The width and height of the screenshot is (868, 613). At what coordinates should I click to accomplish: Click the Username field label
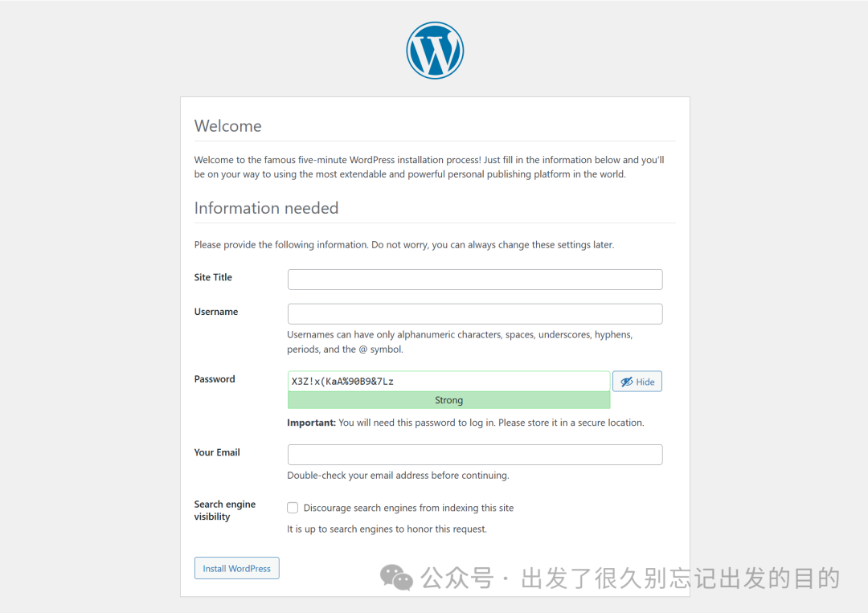[x=216, y=312]
